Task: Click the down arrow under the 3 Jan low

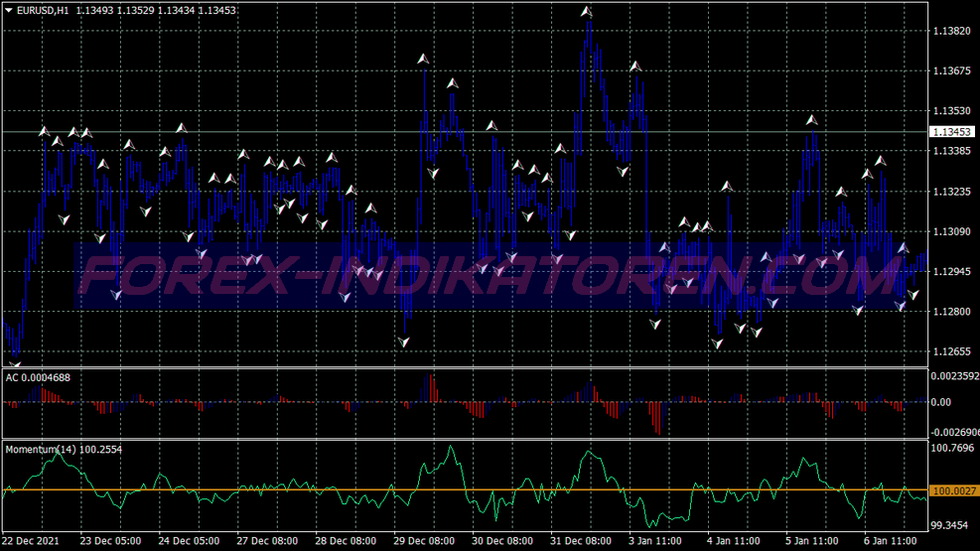Action: pos(654,325)
